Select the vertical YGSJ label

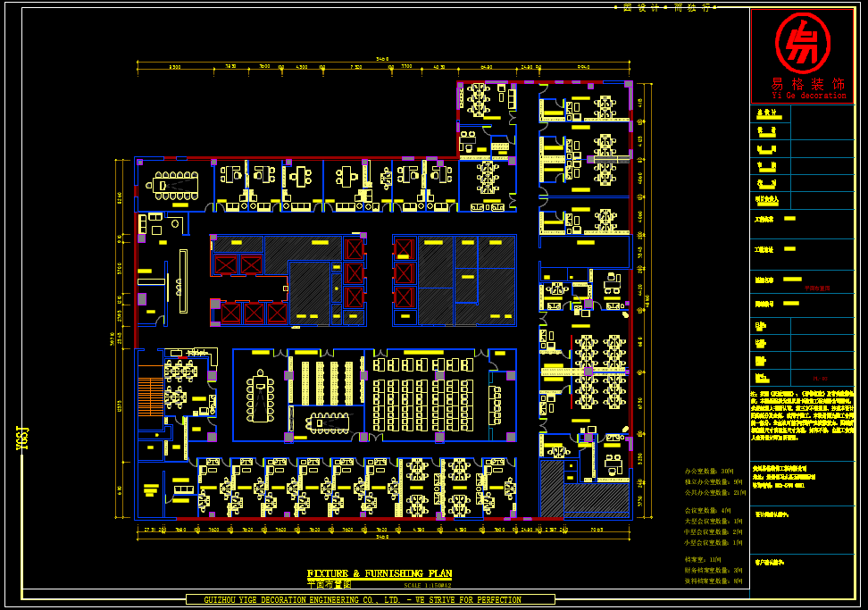point(21,438)
